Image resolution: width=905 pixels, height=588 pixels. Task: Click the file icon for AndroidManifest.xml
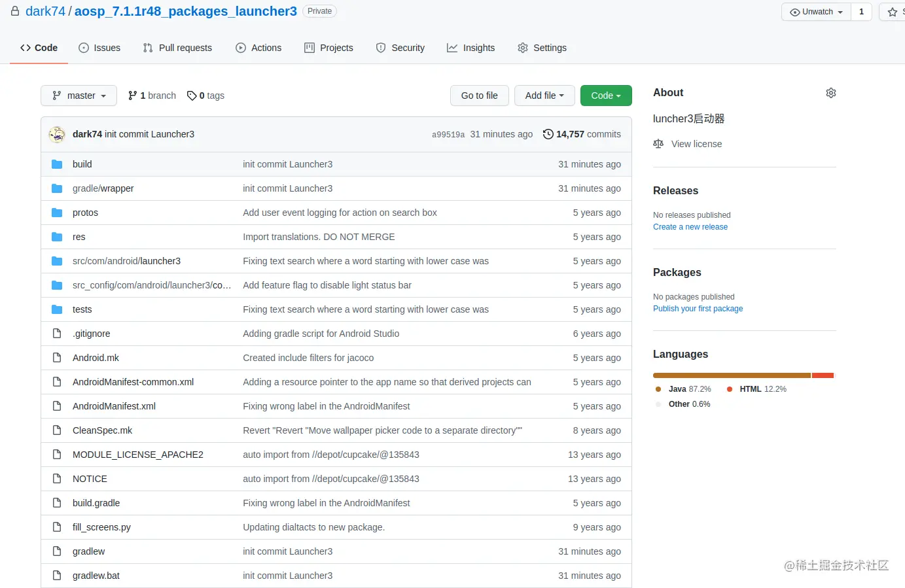57,406
